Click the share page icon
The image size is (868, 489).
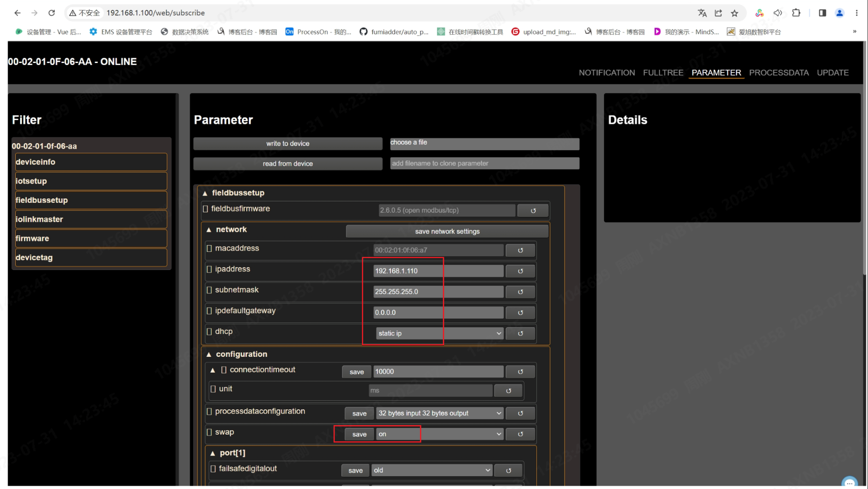tap(718, 13)
